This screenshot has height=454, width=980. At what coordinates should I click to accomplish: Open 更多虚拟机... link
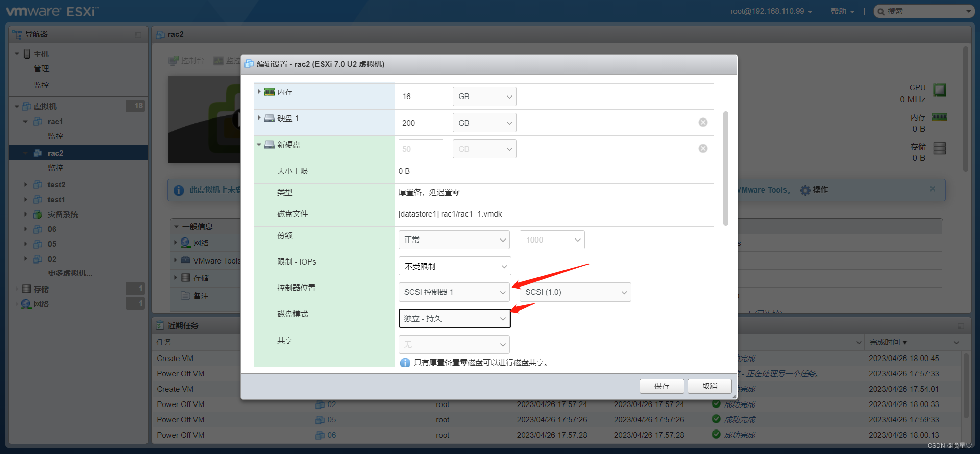[70, 273]
